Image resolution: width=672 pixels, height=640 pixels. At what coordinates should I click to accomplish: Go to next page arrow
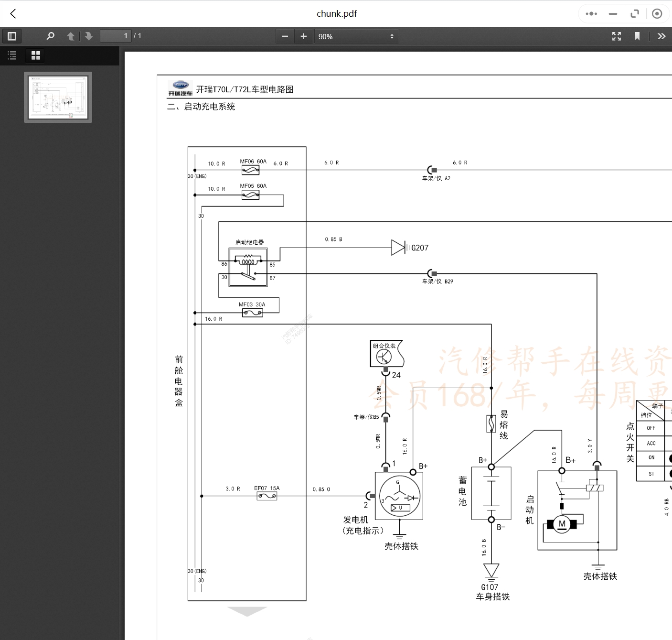click(88, 36)
